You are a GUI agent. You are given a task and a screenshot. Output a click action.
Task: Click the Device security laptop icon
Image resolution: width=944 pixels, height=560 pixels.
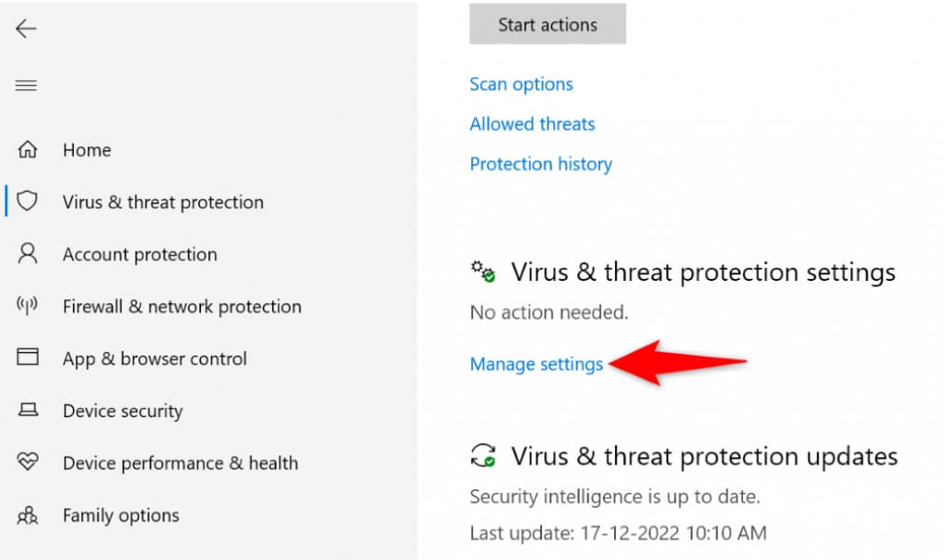[29, 410]
